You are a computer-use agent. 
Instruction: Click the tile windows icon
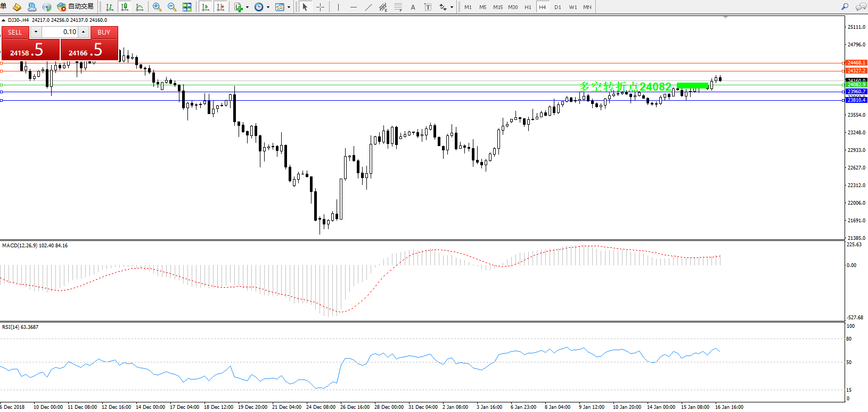click(x=187, y=7)
